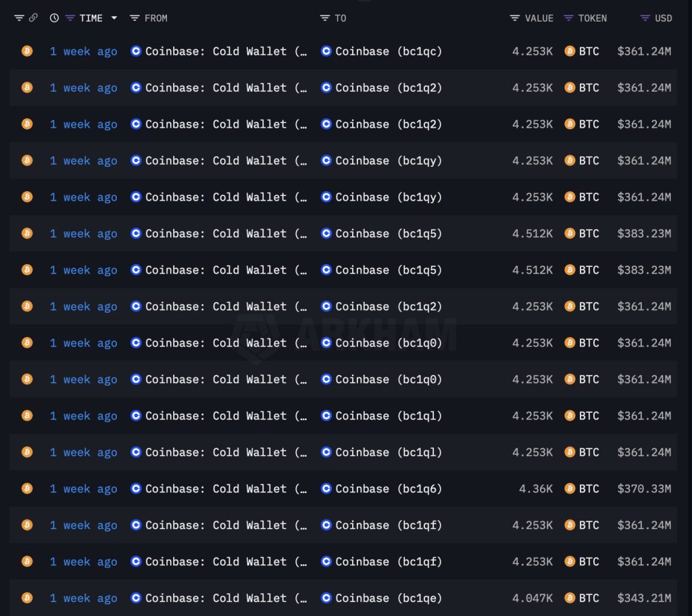Select the TIME column header label
Image resolution: width=692 pixels, height=616 pixels.
click(x=91, y=18)
